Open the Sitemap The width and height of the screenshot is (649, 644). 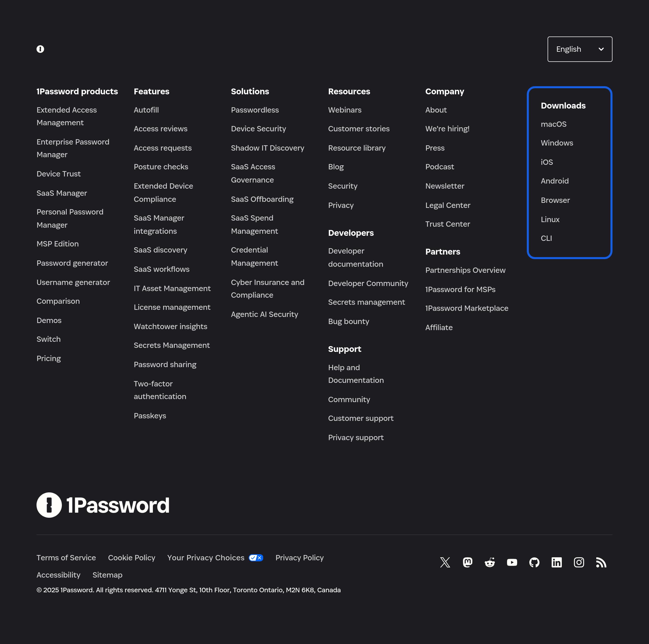coord(107,575)
